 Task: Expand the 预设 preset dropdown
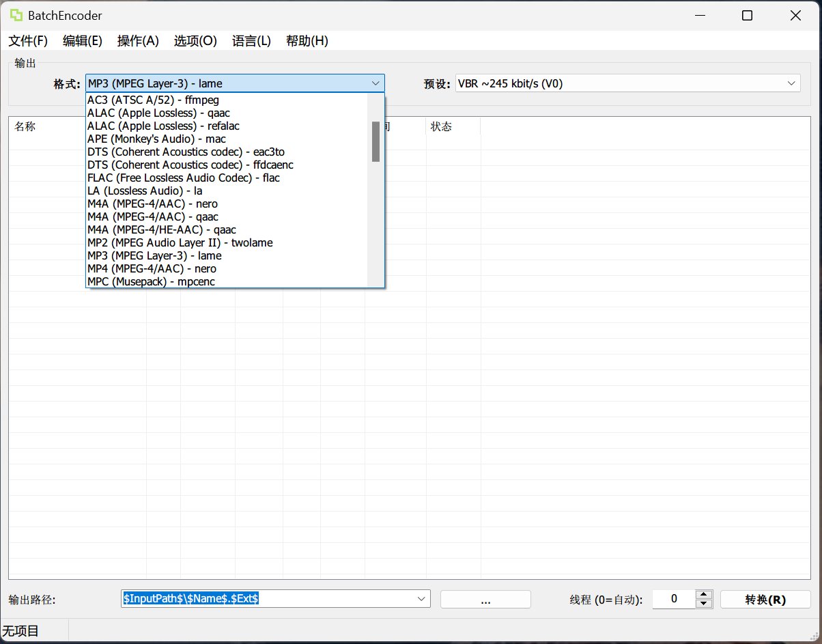click(x=791, y=83)
